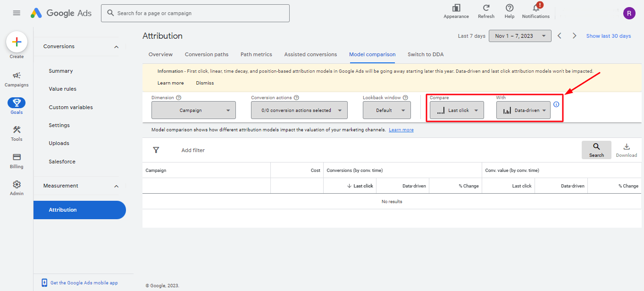
Task: Open Uploads in the sidebar
Action: tap(59, 143)
